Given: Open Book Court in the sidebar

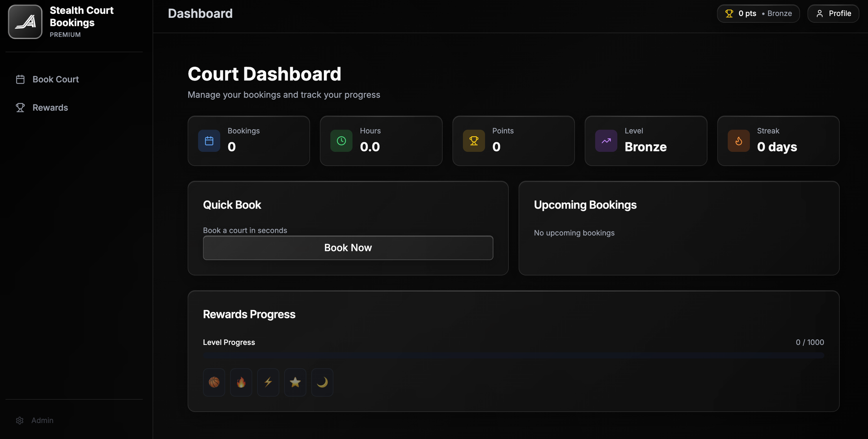Looking at the screenshot, I should point(56,79).
